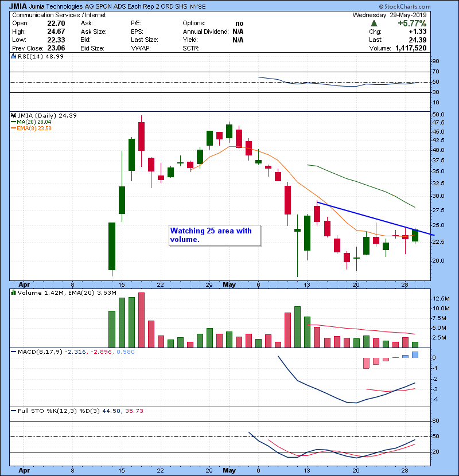Click the MA(20) 28.04 legend text
Screen dimensions: 459x476
(x=34, y=122)
